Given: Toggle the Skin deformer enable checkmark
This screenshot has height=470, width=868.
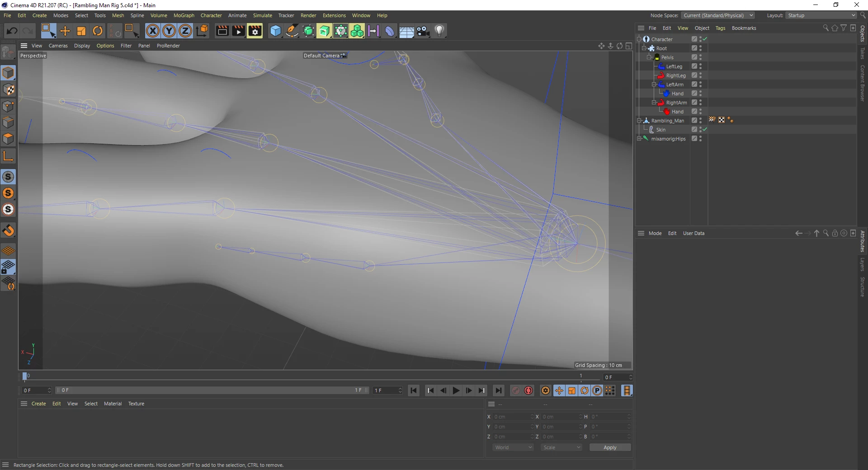Looking at the screenshot, I should (705, 129).
